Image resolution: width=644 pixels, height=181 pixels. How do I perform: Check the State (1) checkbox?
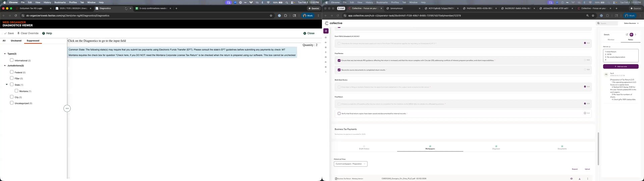pyautogui.click(x=12, y=84)
